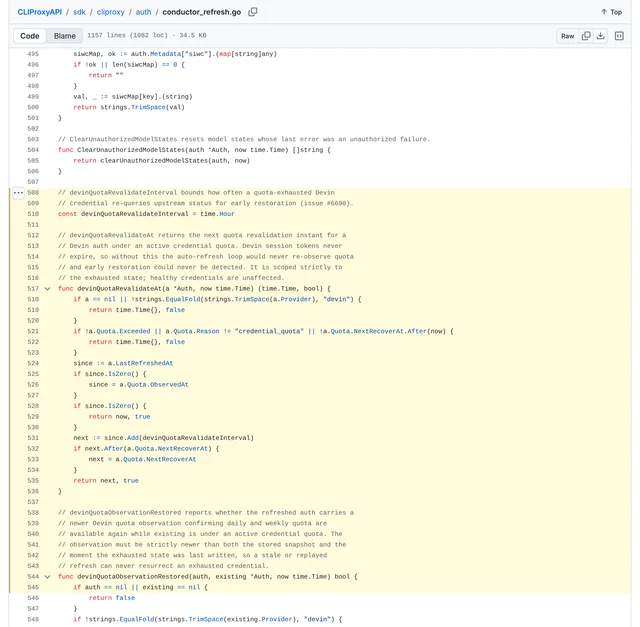Open the CLIProxyAPI breadcrumb link

tap(40, 12)
